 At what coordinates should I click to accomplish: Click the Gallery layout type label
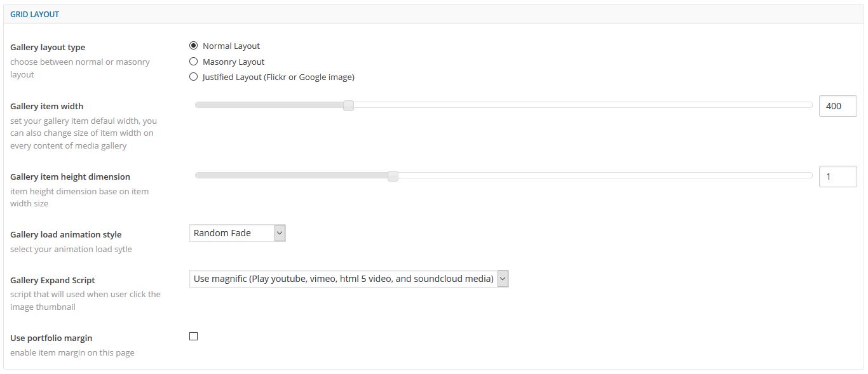pyautogui.click(x=48, y=48)
